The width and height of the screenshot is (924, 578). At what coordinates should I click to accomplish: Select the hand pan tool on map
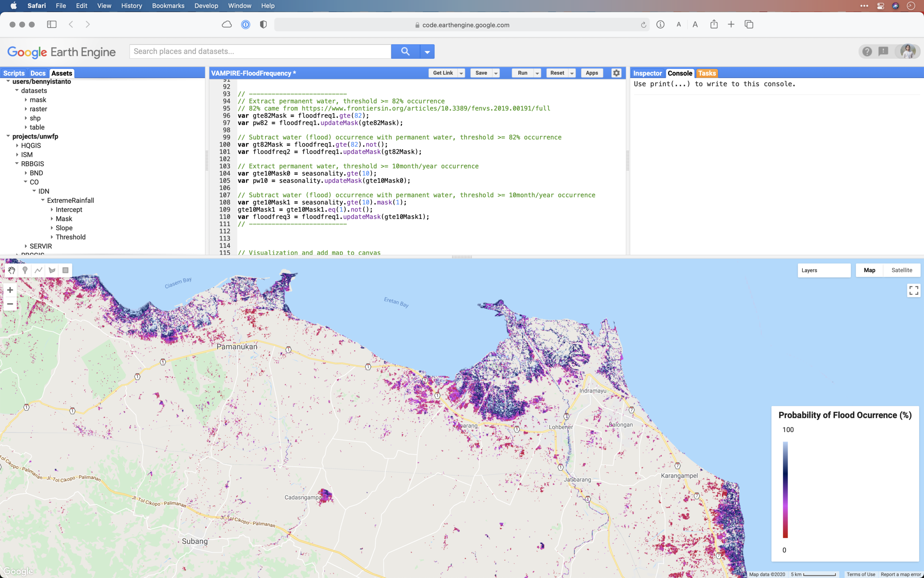click(x=11, y=270)
